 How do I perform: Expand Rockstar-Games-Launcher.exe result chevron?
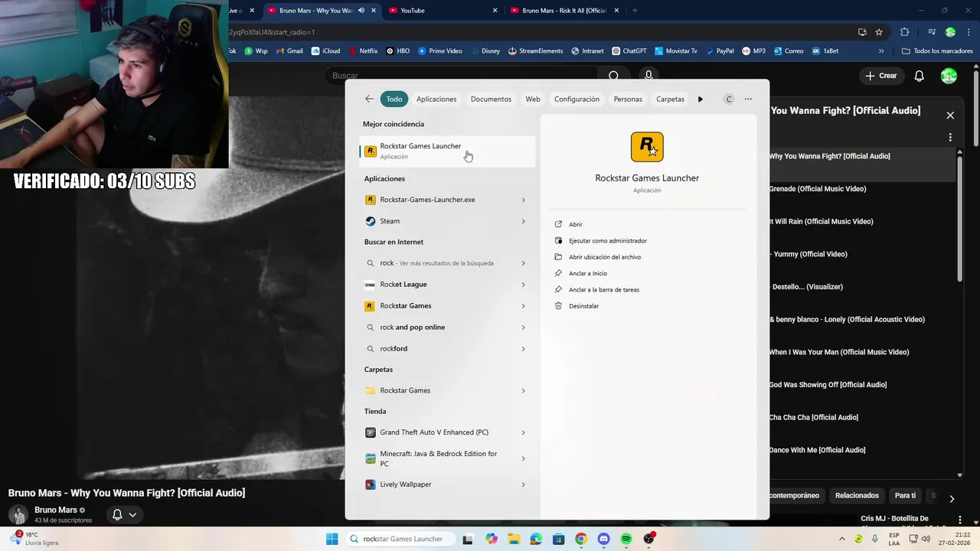[x=524, y=200]
